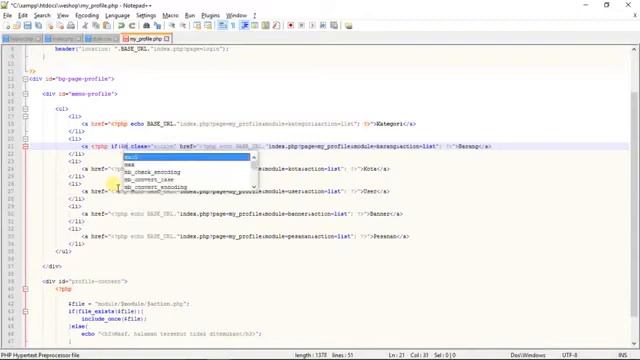
Task: Toggle synchronized vertical scrolling icon
Action: [x=197, y=26]
